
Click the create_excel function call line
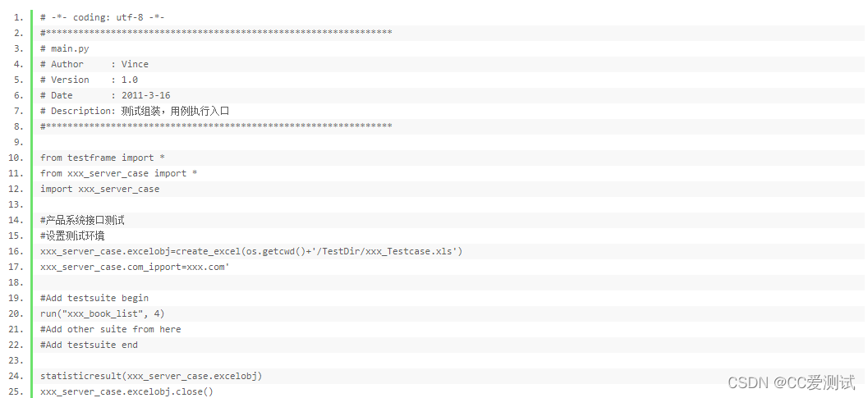(x=251, y=251)
